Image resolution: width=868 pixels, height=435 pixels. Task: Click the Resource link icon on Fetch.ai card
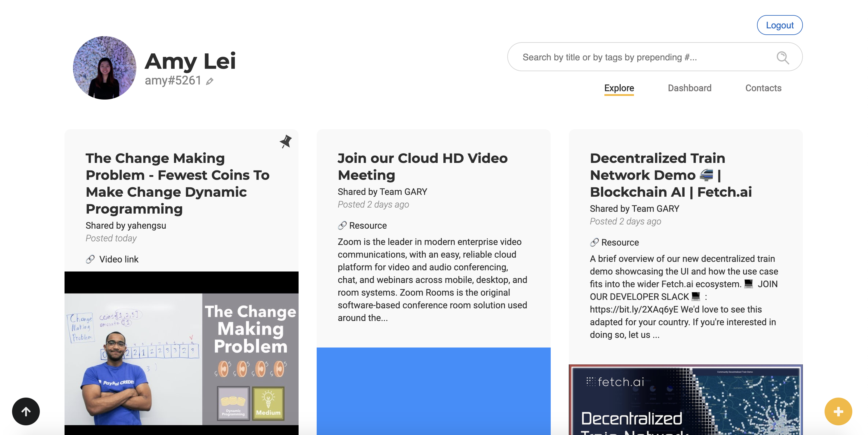[594, 242]
